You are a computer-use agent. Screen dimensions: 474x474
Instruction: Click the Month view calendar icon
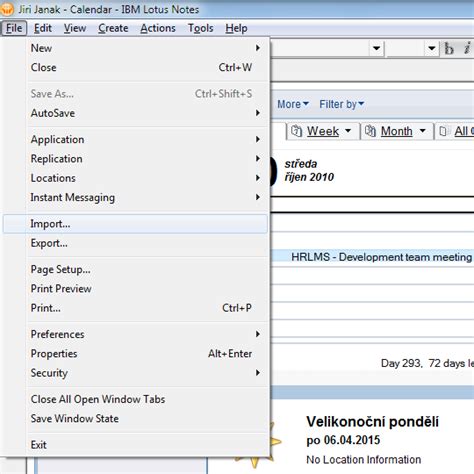pos(370,131)
